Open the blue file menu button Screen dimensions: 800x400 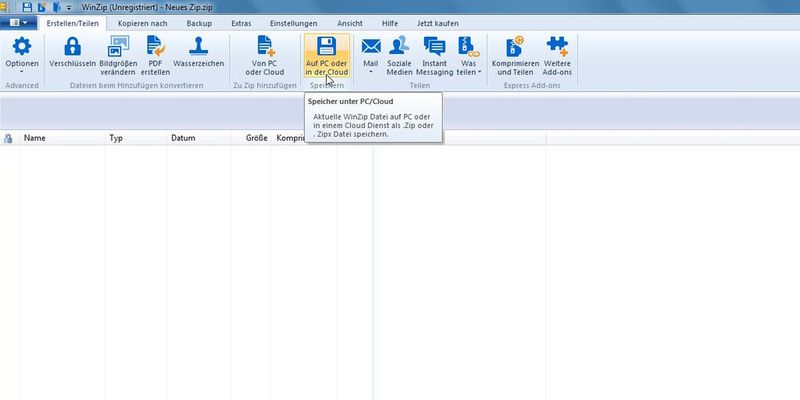pyautogui.click(x=19, y=23)
